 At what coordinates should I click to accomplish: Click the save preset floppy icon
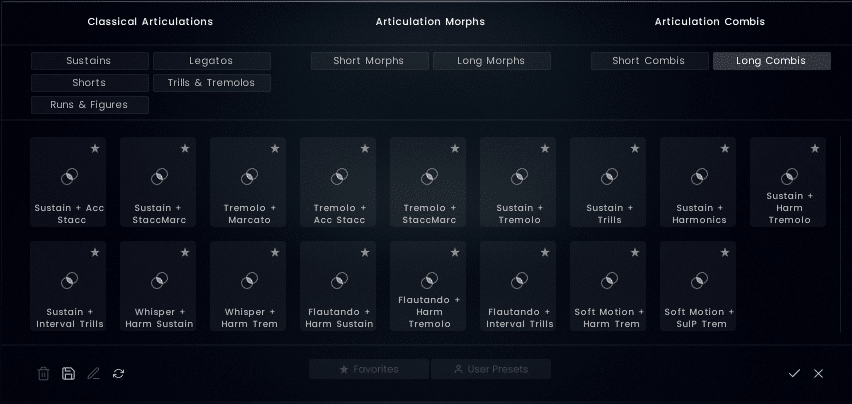tap(68, 373)
